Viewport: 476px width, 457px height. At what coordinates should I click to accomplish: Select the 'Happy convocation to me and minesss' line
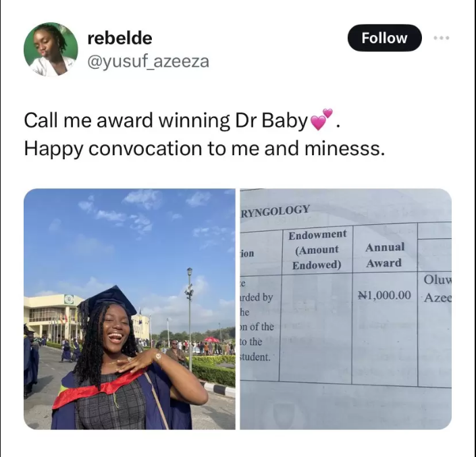(204, 149)
